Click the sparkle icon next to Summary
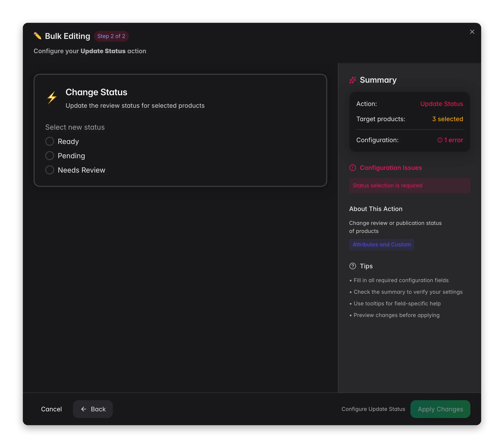504x448 pixels. [353, 80]
